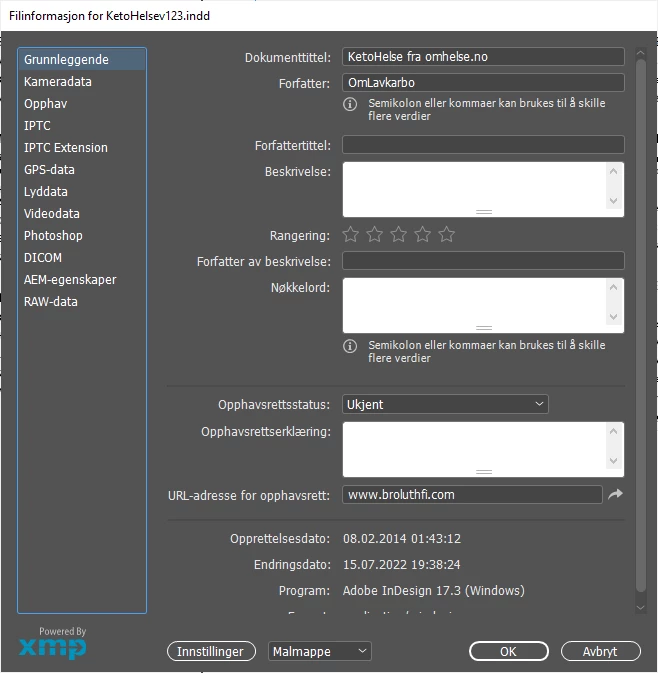
Task: Click the Nøkkelord resize grip handle
Action: click(484, 328)
